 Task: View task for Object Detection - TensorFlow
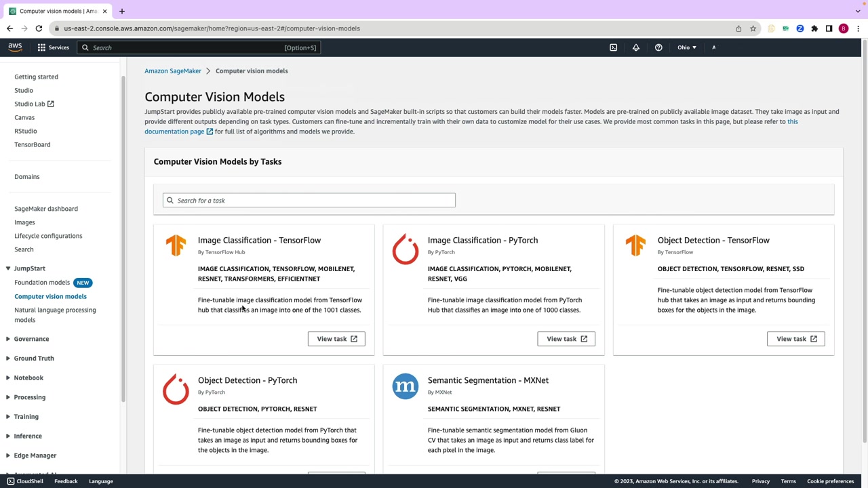pyautogui.click(x=795, y=339)
